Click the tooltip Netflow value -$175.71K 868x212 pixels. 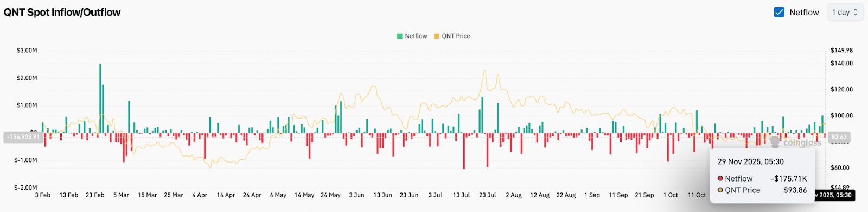click(x=789, y=179)
